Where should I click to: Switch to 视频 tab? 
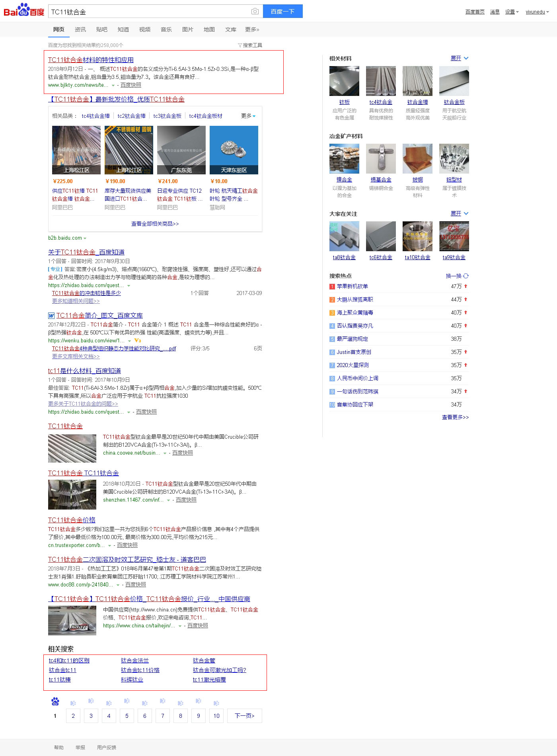[145, 29]
